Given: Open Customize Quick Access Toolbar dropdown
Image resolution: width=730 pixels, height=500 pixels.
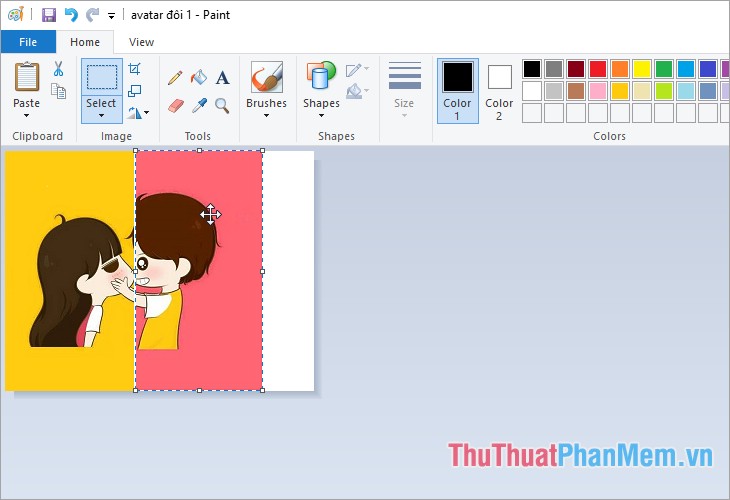Looking at the screenshot, I should (x=111, y=16).
